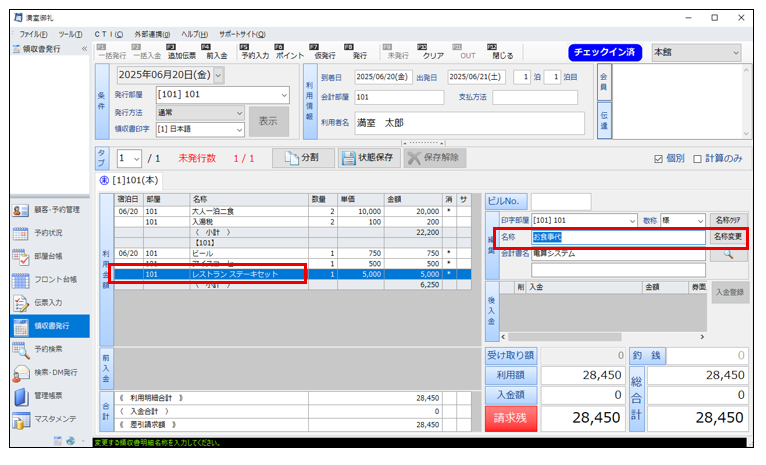The height and width of the screenshot is (465, 766).
Task: Open the 伝票入力 slip entry icon
Action: (x=48, y=302)
